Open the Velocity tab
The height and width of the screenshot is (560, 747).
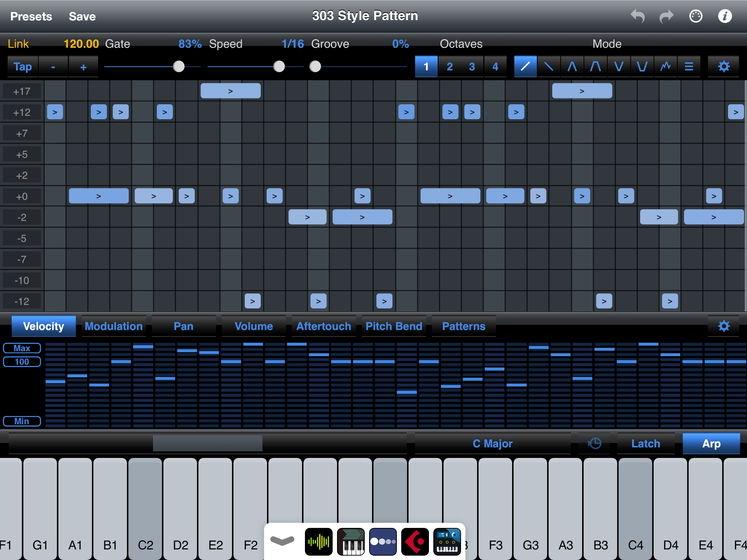pos(44,326)
